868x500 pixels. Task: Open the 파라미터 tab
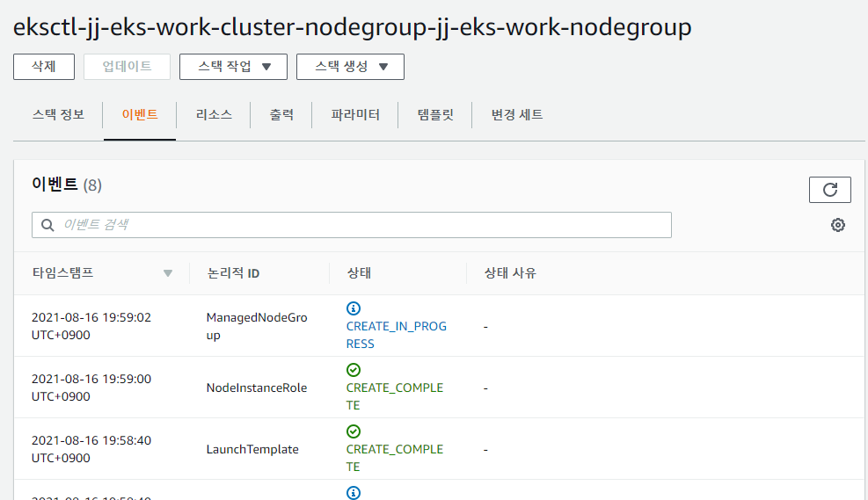tap(355, 114)
